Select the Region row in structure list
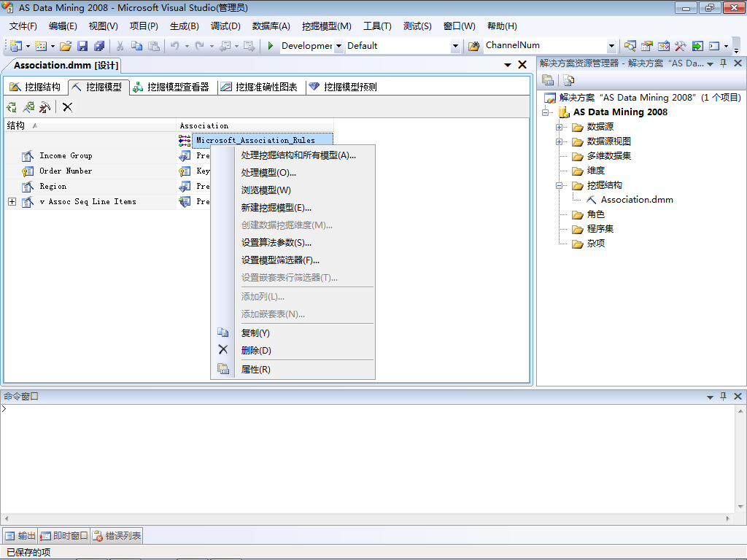Image resolution: width=747 pixels, height=560 pixels. [x=90, y=186]
